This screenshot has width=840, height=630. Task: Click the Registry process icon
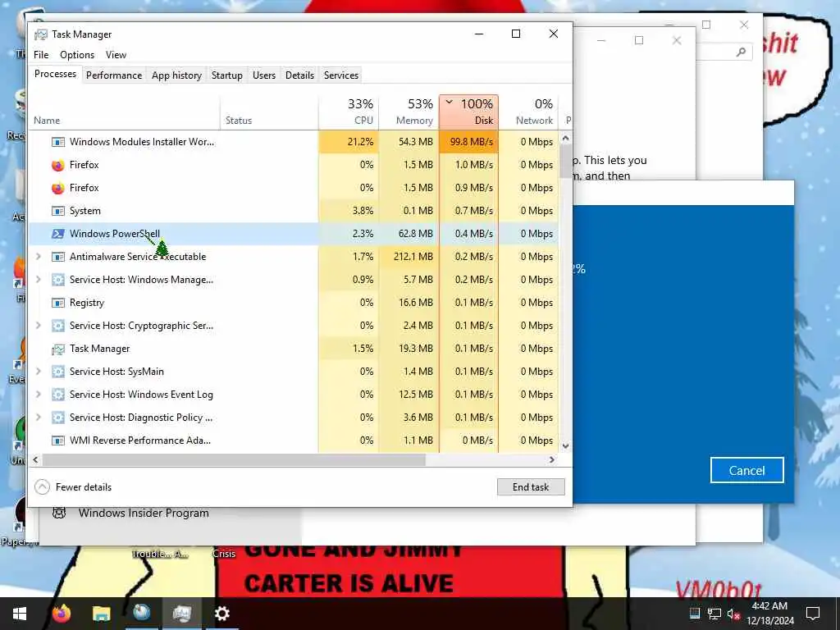pyautogui.click(x=58, y=303)
